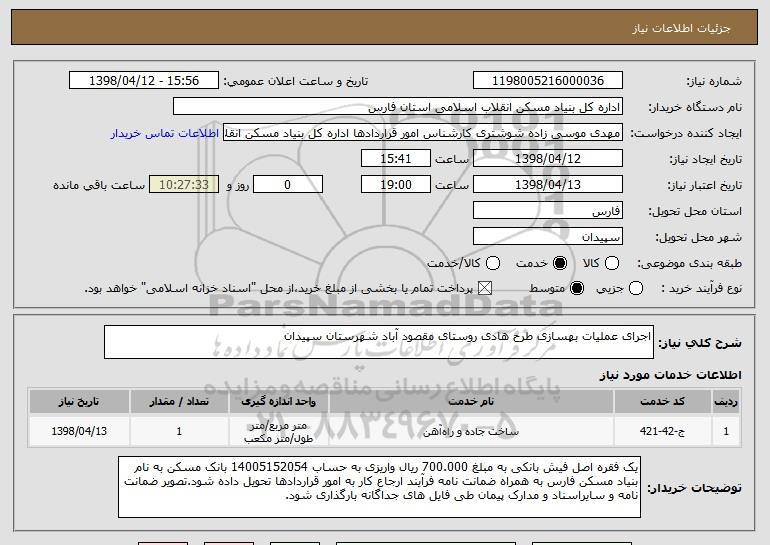This screenshot has height=545, width=770.
Task: Click the کد خدمت column header
Action: point(662,402)
